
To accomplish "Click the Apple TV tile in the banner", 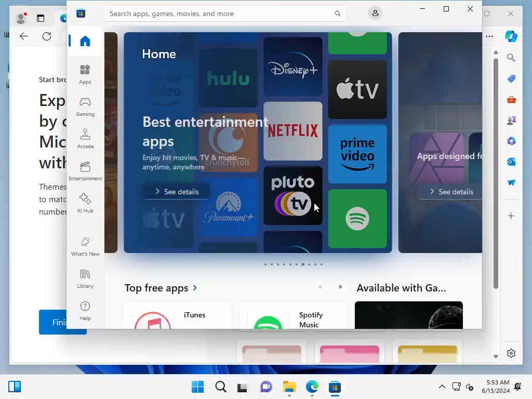I will [357, 89].
